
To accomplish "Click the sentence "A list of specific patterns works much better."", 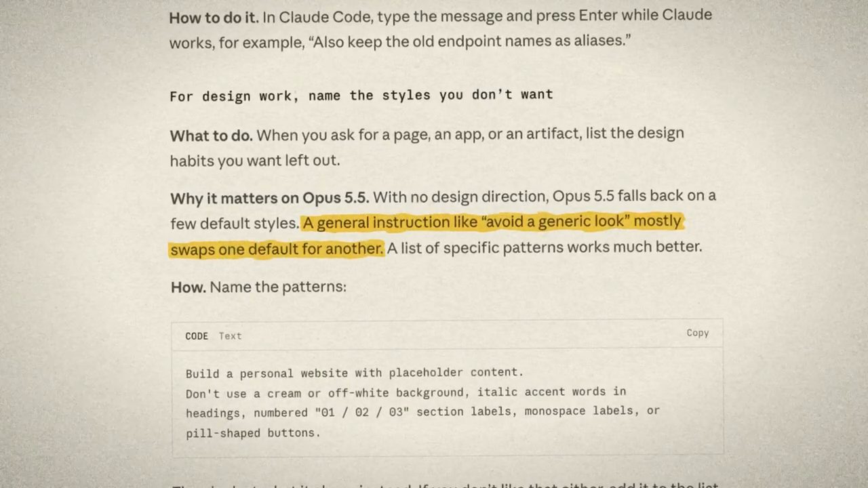I will [x=544, y=247].
